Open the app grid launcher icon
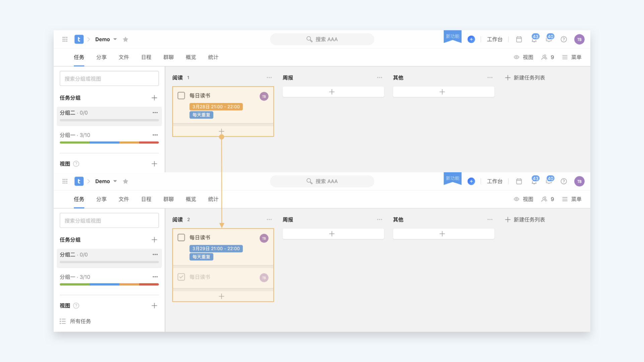 65,39
